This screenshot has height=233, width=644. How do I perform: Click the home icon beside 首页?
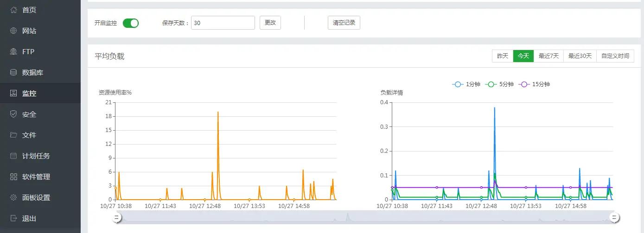(13, 10)
